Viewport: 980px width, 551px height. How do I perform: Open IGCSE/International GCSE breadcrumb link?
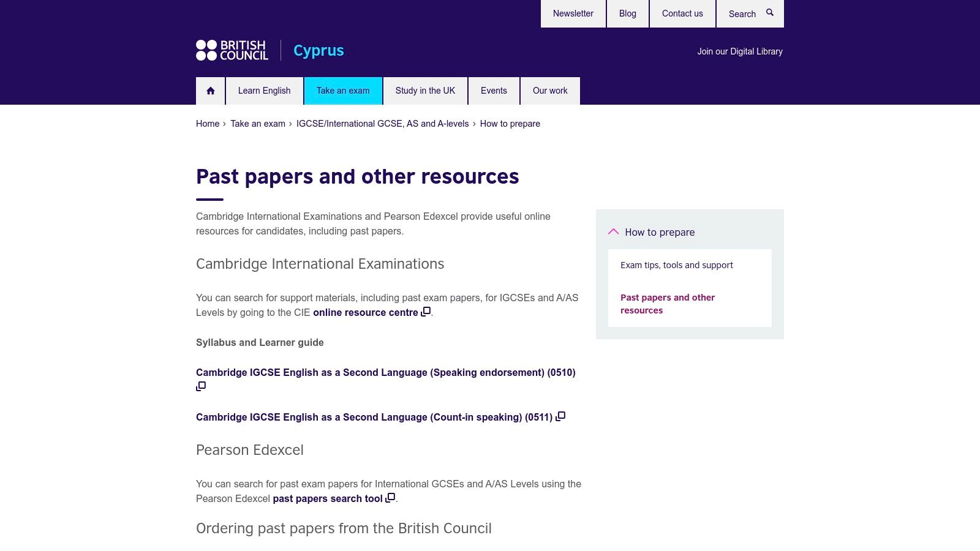382,124
